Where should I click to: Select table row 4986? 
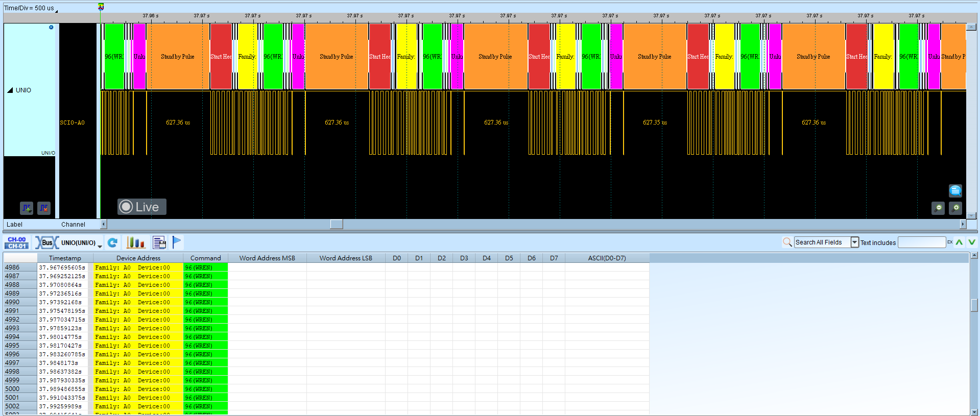click(x=326, y=267)
